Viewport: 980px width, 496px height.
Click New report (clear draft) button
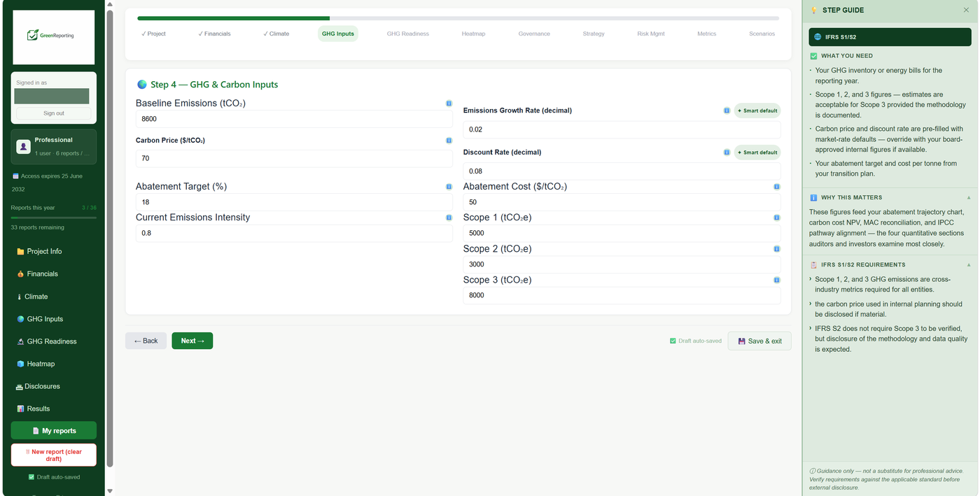point(54,455)
